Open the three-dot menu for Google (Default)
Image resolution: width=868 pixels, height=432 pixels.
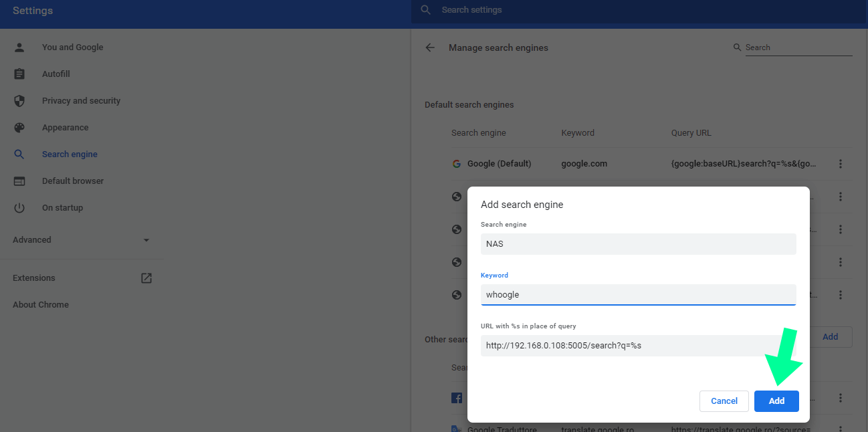840,163
